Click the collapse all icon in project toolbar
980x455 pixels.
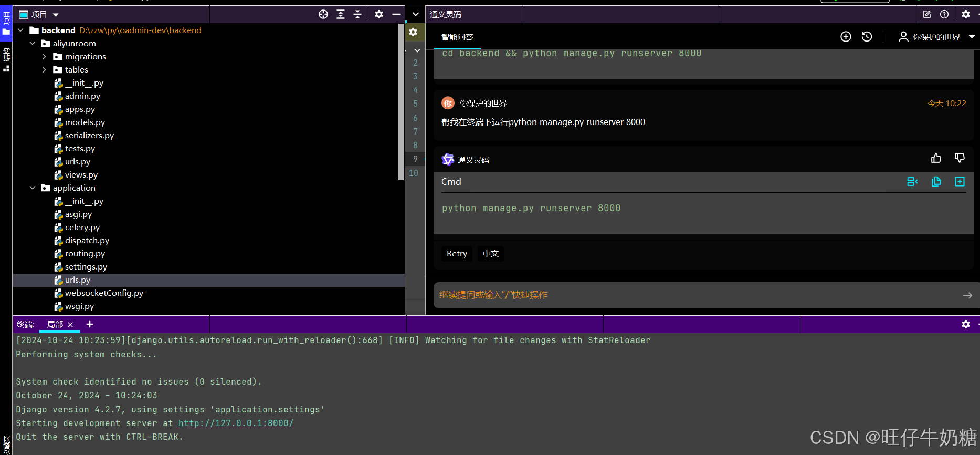[x=357, y=15]
